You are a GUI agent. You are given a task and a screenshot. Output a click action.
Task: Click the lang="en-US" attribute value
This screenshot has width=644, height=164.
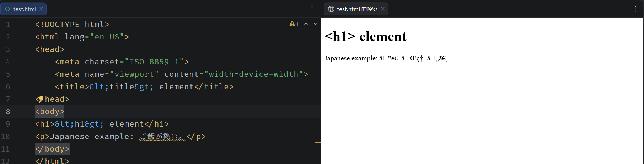click(107, 37)
